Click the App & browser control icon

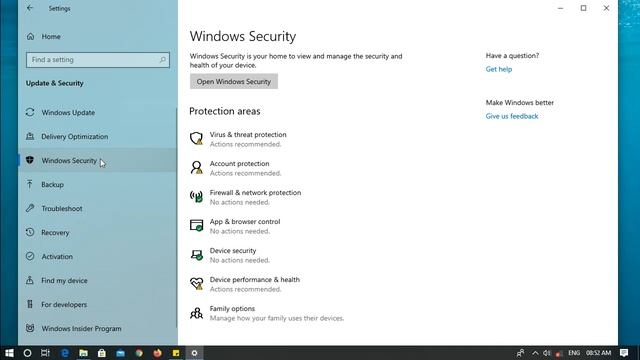click(x=196, y=225)
